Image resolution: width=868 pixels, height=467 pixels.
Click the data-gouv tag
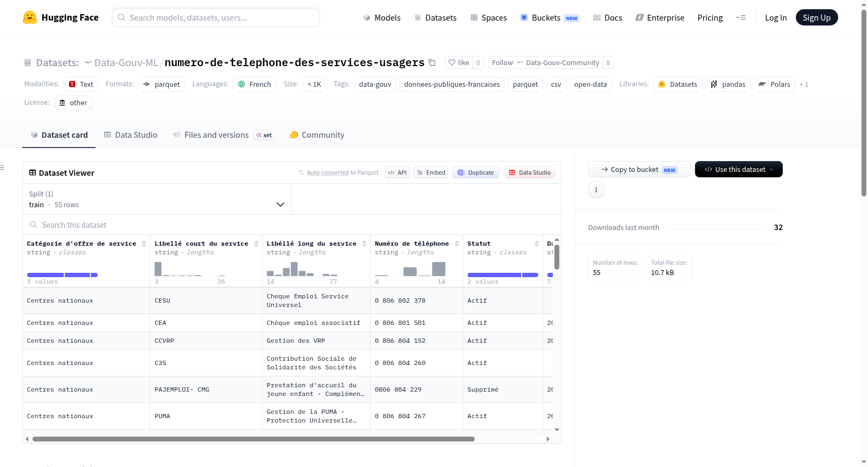point(375,84)
